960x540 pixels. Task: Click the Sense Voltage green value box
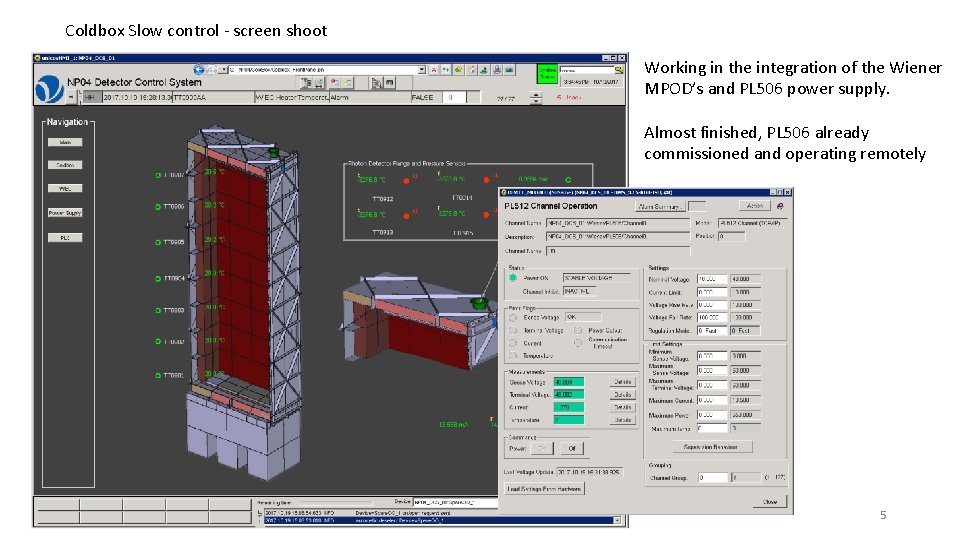click(569, 382)
